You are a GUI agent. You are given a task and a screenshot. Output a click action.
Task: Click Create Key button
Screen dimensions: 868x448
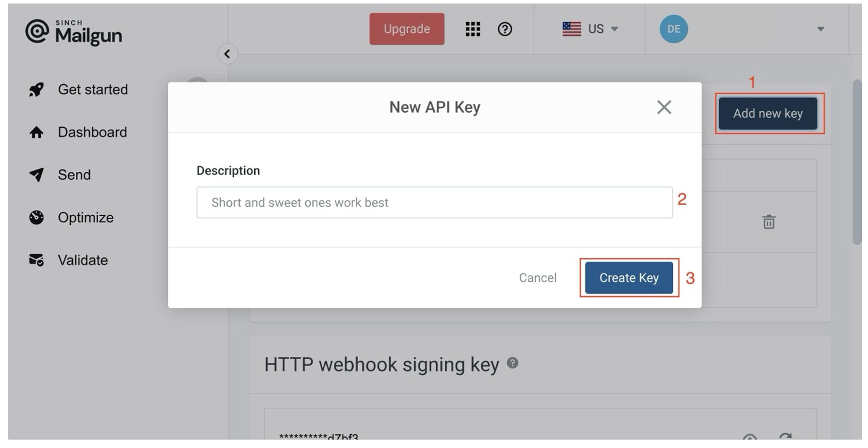[x=629, y=278]
